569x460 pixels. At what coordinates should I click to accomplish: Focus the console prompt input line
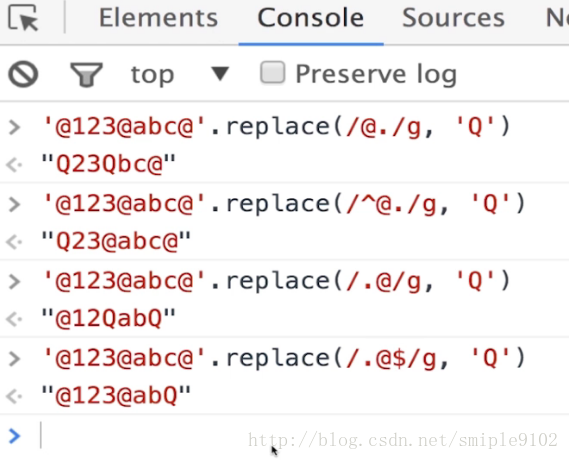point(301,436)
